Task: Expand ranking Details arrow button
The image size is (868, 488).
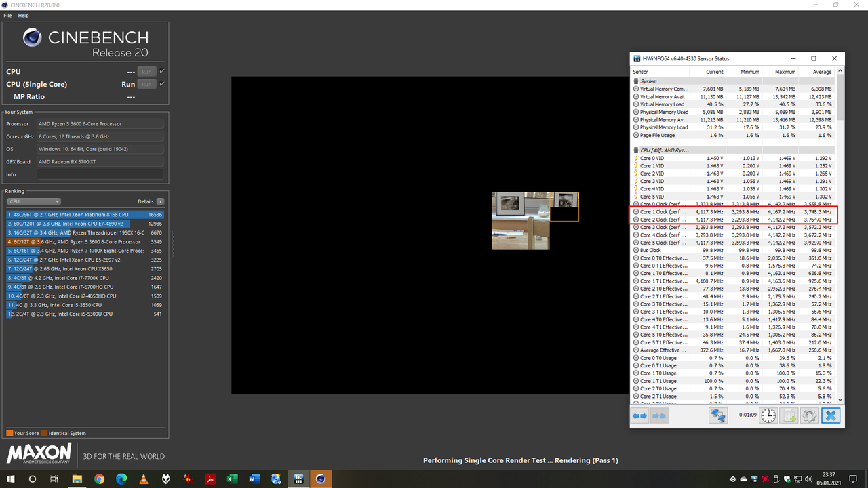Action: coord(160,201)
